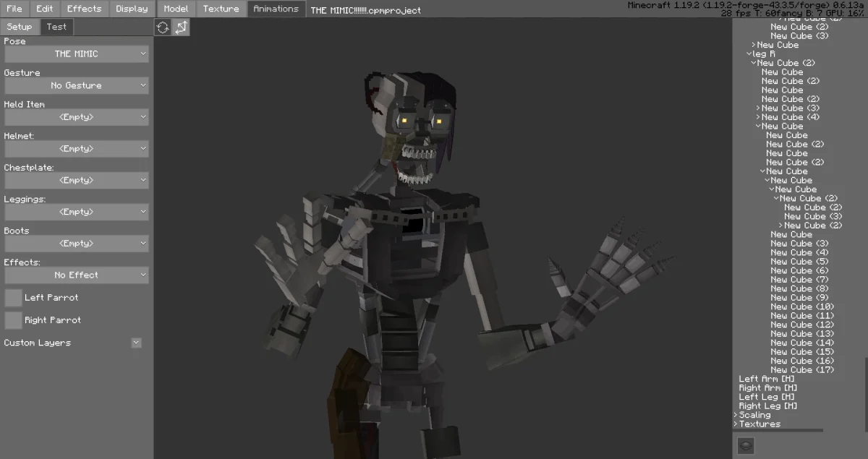Select New Cube (6) in the tree

[799, 271]
